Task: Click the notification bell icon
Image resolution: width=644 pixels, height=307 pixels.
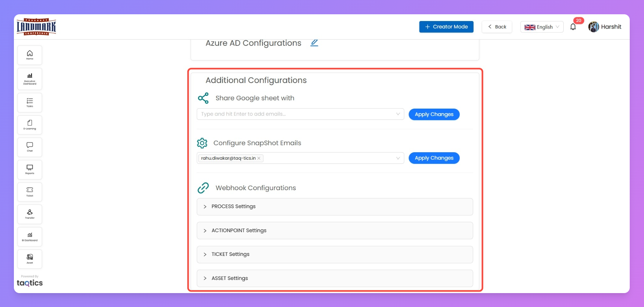Action: 573,27
